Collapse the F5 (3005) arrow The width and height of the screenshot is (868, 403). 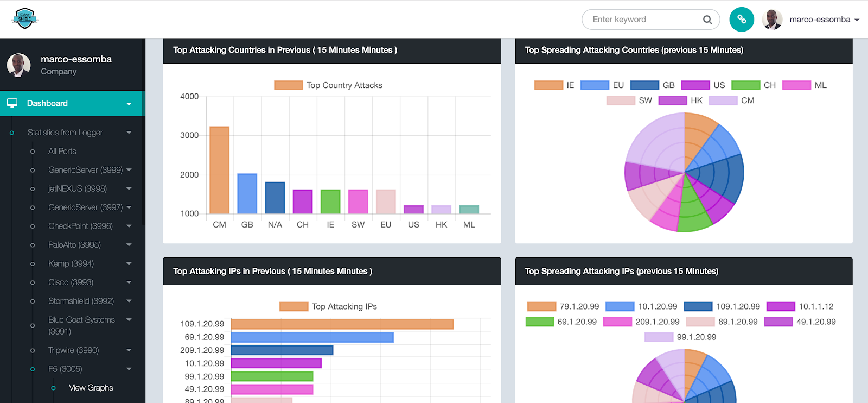pyautogui.click(x=129, y=369)
